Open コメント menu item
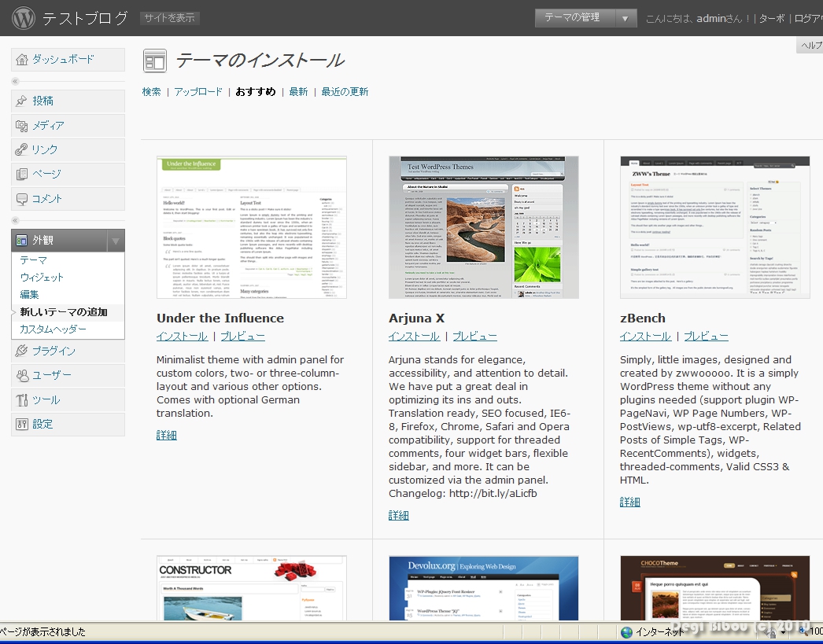 (x=68, y=199)
